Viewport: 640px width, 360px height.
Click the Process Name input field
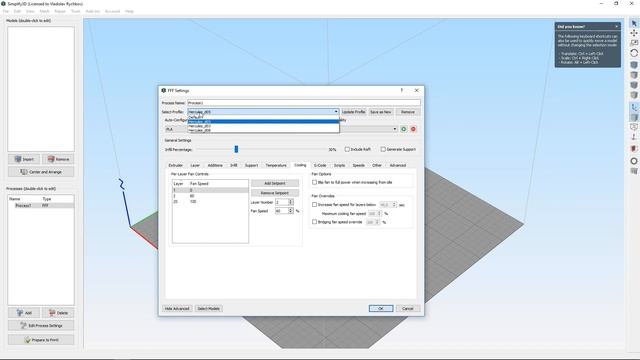coord(304,103)
